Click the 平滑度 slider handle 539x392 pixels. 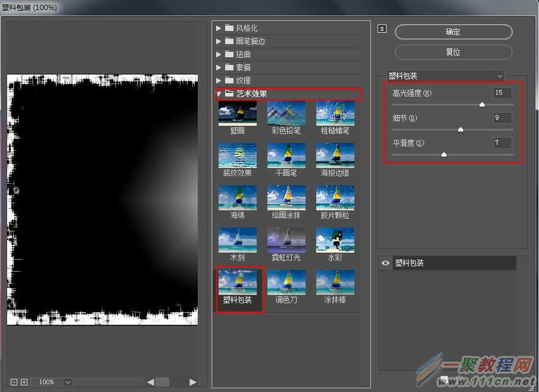pyautogui.click(x=444, y=154)
